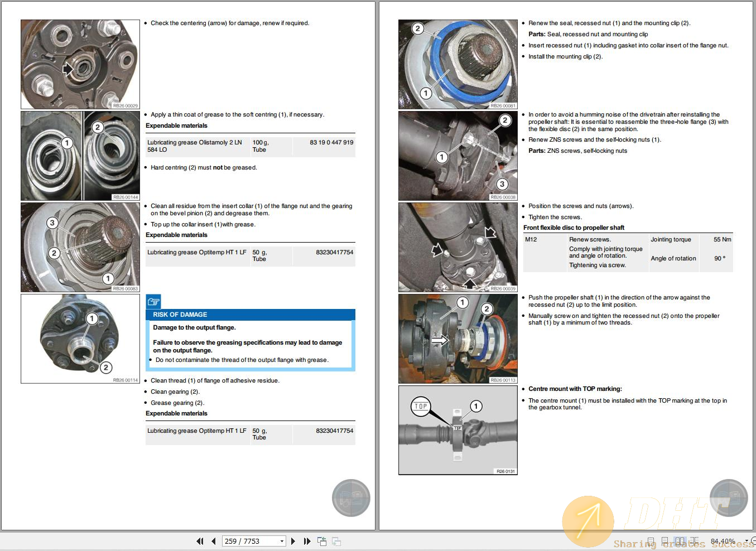
Task: Jump to the last page
Action: pyautogui.click(x=307, y=541)
